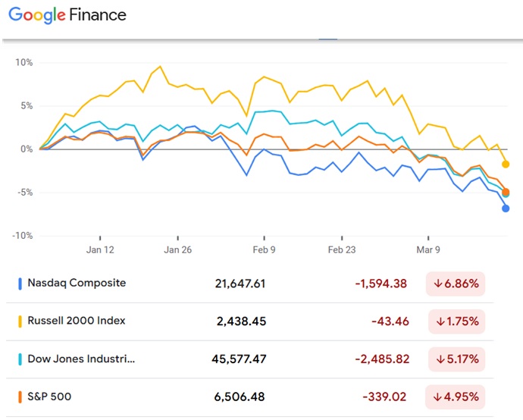Click the yellow Russell chart endpoint dot
This screenshot has width=523, height=420.
coord(506,164)
